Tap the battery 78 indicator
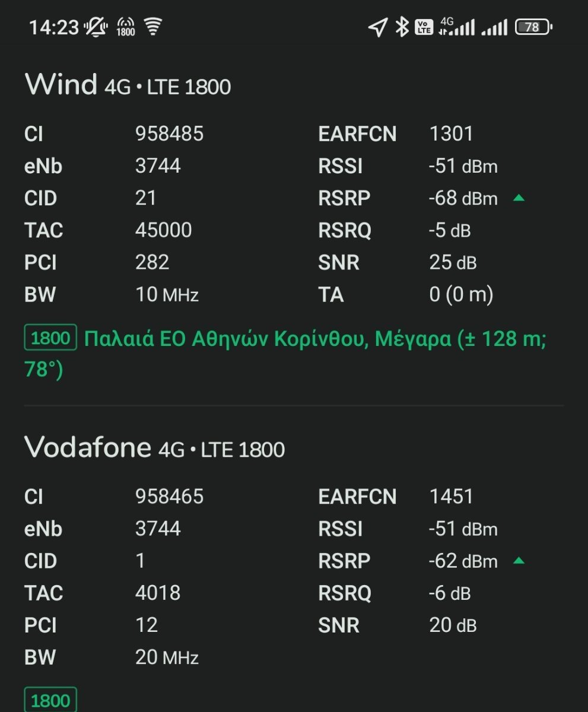Screen dimensions: 588x712 click(533, 27)
